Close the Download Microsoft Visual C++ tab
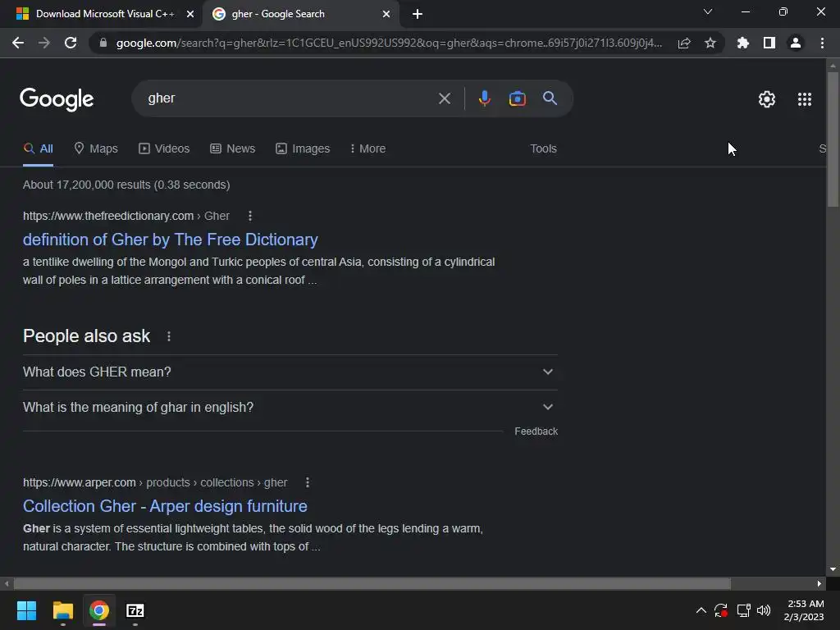The image size is (840, 630). pyautogui.click(x=190, y=14)
